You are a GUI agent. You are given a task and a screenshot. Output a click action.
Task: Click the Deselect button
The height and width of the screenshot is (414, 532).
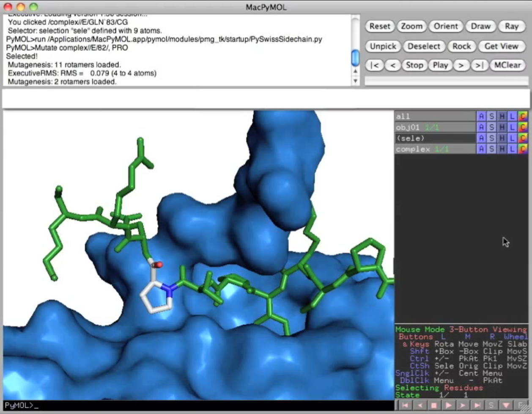coord(424,46)
